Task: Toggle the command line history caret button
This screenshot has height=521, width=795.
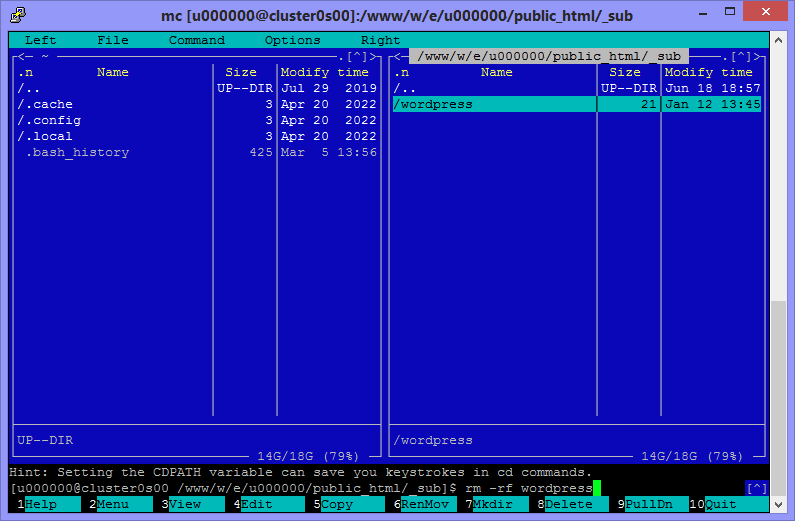Action: pos(757,488)
